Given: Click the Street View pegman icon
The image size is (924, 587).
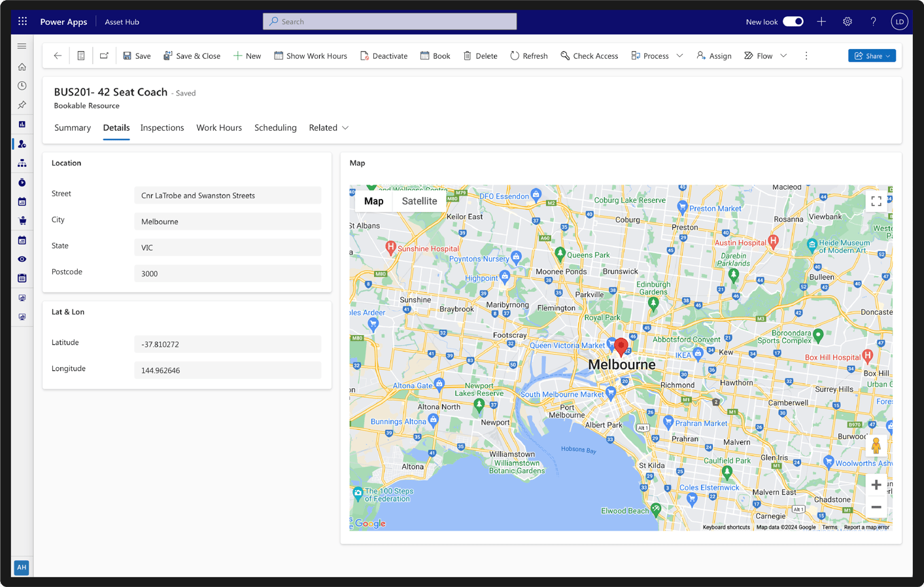Looking at the screenshot, I should click(876, 446).
